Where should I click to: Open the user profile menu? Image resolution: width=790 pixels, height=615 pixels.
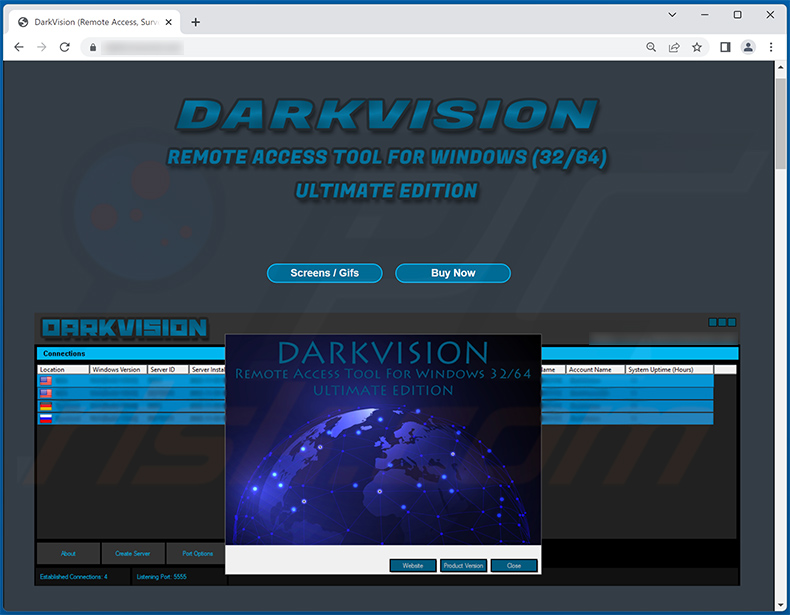748,47
